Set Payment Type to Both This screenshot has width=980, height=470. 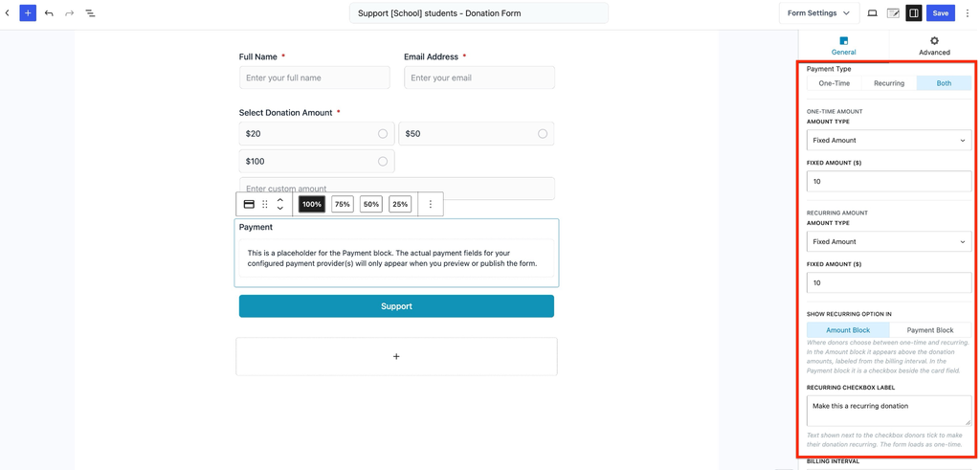944,83
